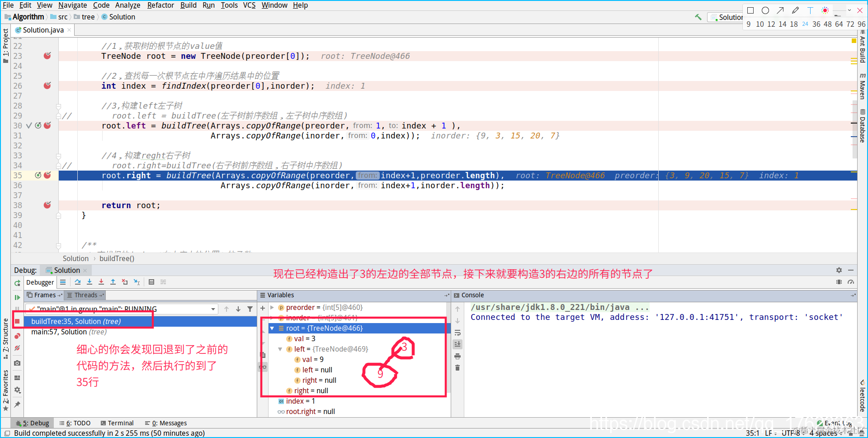The height and width of the screenshot is (438, 868).
Task: Open the Evaluate Expression calculator icon
Action: coord(151,282)
